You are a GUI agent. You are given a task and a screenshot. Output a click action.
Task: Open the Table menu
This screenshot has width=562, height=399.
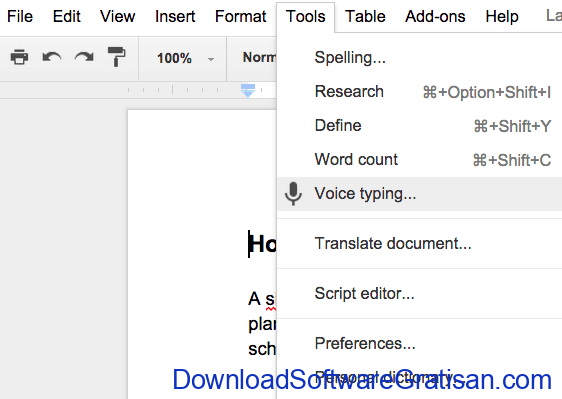(x=365, y=16)
